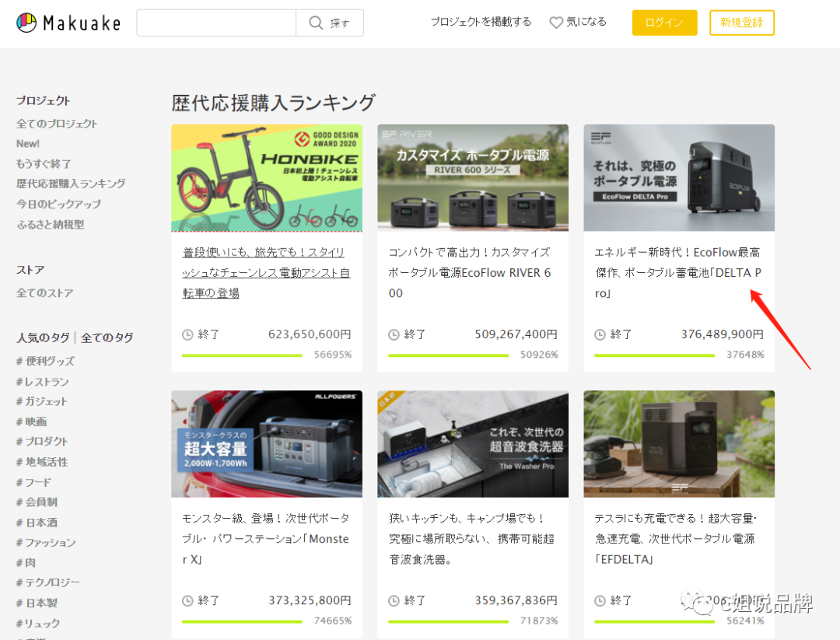Open プロジェクトを掲載する link
This screenshot has height=640, width=840.
click(x=481, y=22)
